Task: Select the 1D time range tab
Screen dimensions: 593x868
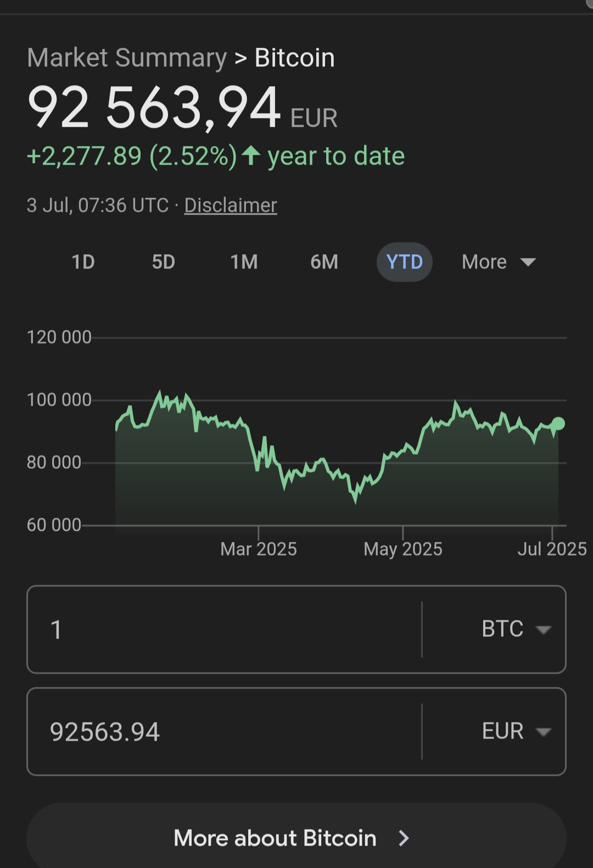Action: 83,262
